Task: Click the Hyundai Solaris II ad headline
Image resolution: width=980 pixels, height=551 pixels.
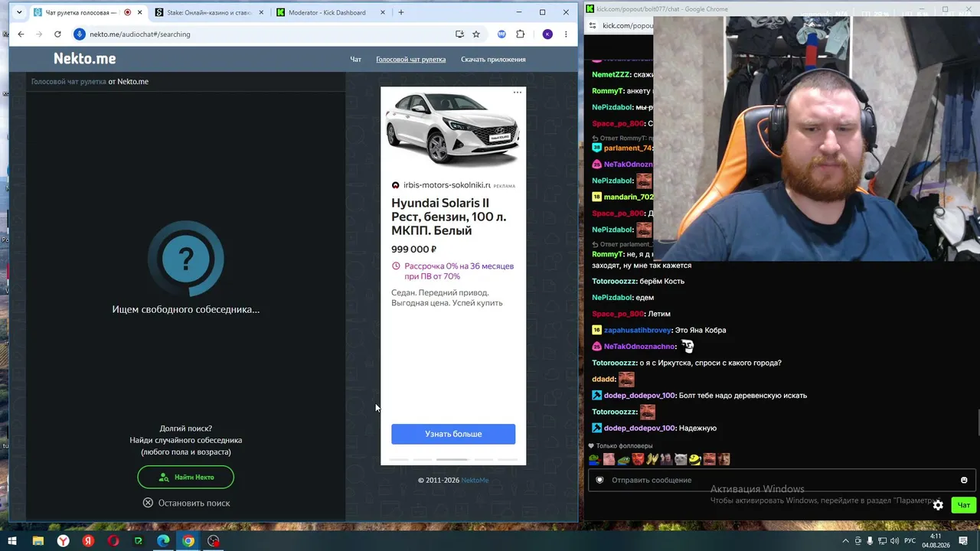Action: coord(449,217)
